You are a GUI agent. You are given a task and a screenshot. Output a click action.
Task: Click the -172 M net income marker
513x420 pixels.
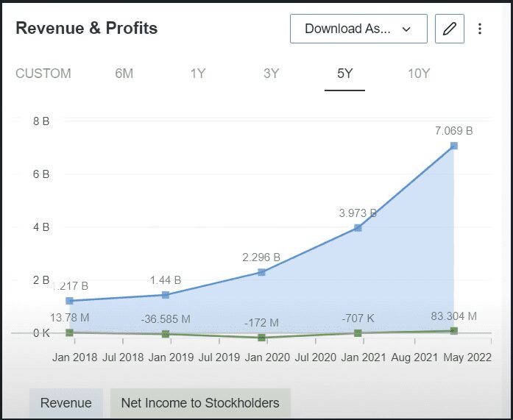[x=261, y=338]
